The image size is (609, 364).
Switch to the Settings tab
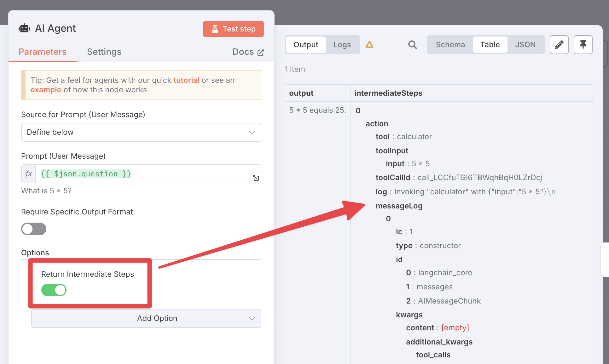pos(104,52)
